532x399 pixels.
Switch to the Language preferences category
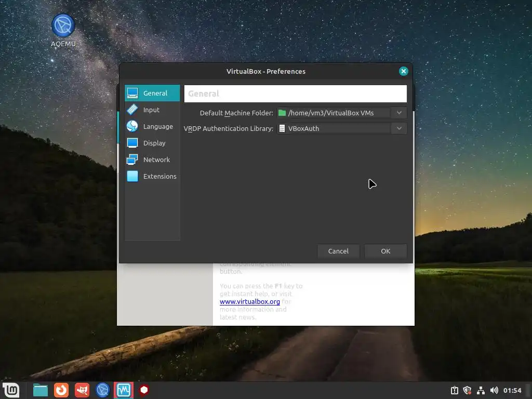(152, 126)
